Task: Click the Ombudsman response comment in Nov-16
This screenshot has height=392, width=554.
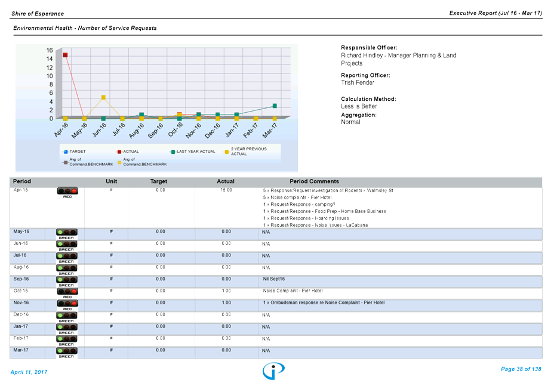Action: point(324,303)
